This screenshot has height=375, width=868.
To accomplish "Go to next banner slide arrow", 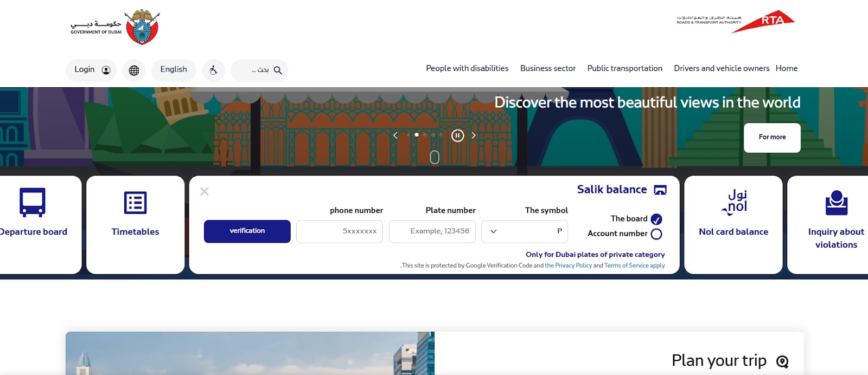I will point(474,135).
